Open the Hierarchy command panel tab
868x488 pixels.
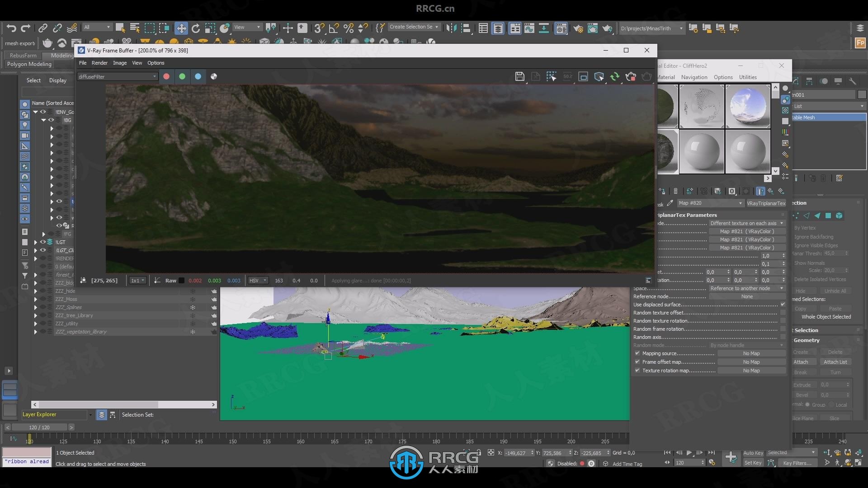click(809, 81)
